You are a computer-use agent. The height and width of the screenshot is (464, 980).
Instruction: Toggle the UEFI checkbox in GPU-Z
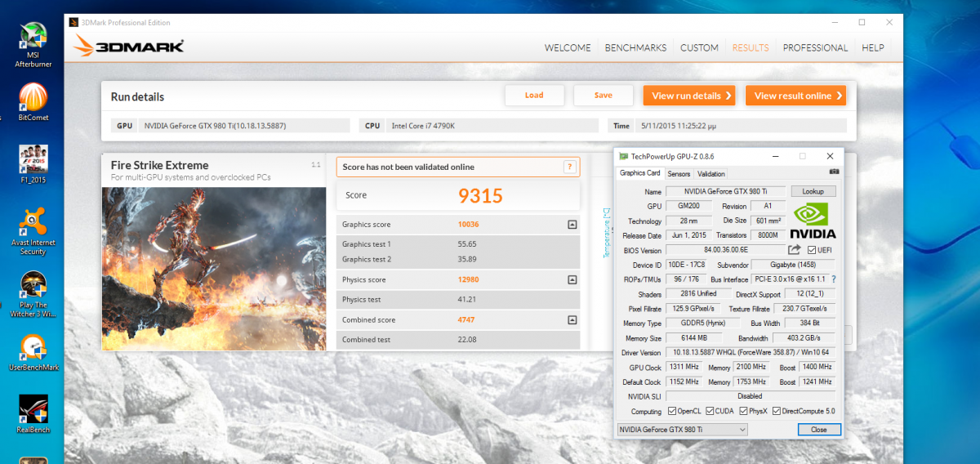[x=811, y=250]
